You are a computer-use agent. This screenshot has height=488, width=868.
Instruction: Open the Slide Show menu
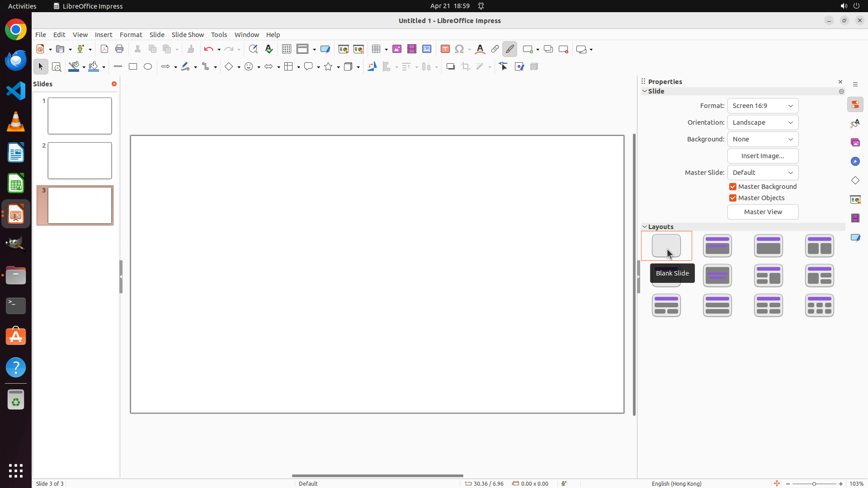(x=188, y=35)
